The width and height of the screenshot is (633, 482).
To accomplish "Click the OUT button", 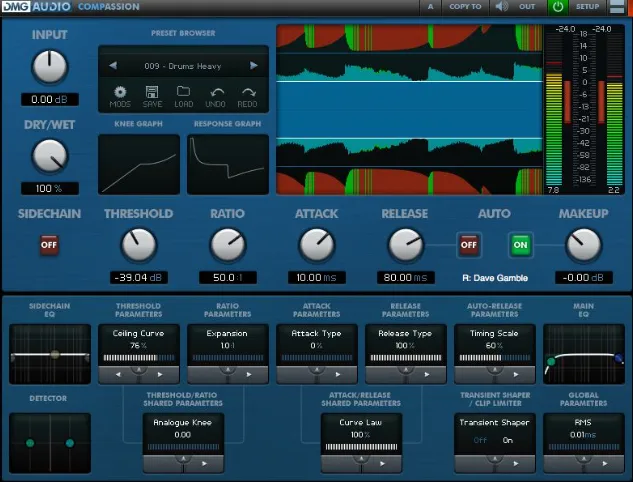I will point(527,7).
